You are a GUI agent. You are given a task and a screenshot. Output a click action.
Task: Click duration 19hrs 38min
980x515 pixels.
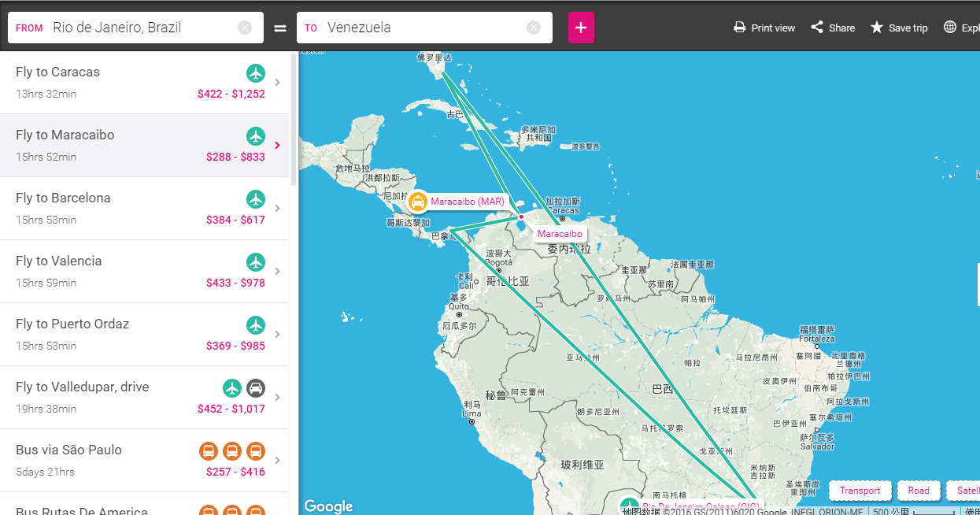pos(46,409)
